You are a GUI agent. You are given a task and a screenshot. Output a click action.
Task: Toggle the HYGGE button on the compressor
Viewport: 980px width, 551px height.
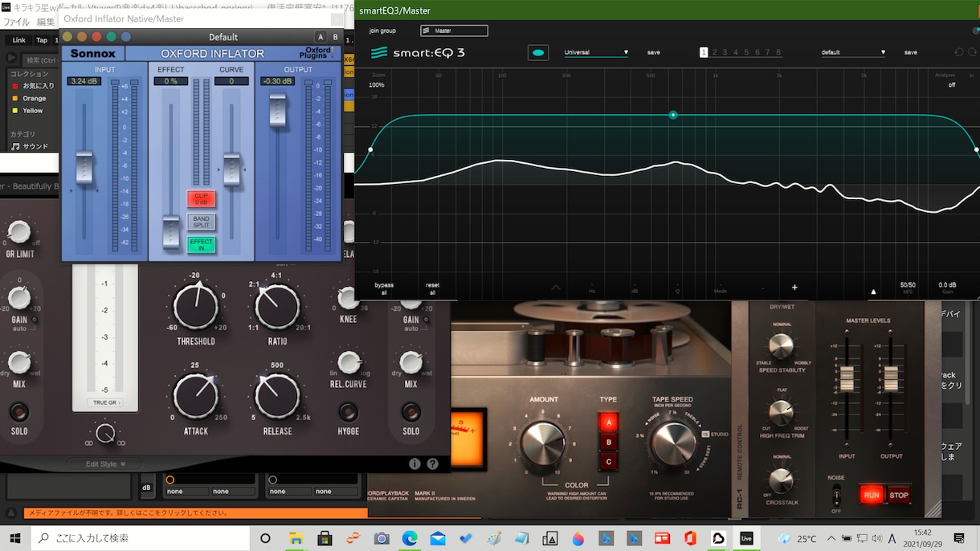348,412
